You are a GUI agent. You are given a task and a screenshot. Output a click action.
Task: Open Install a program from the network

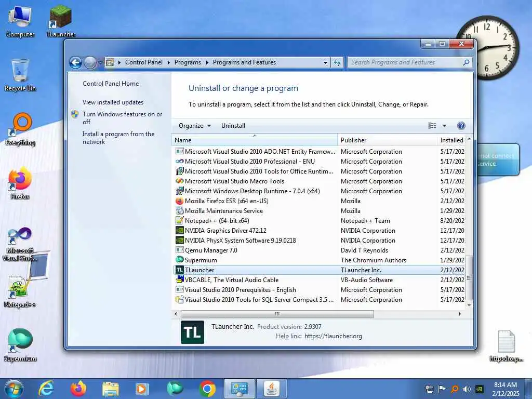pos(118,138)
